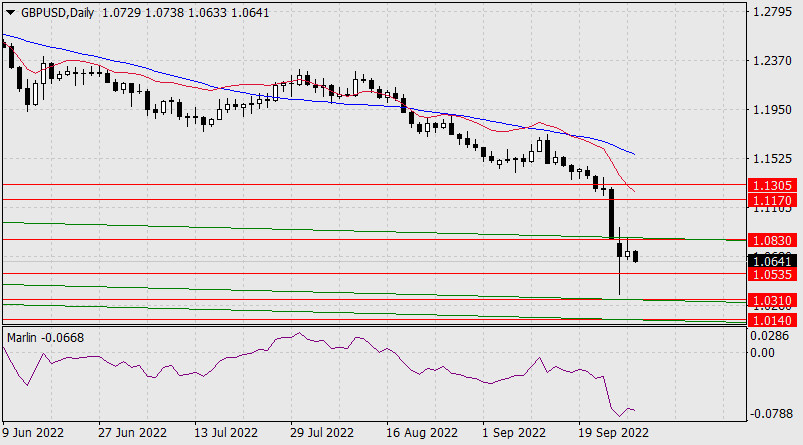Click the OHLC values 1.0729 1.0738 1.0633 1.0641

point(185,13)
